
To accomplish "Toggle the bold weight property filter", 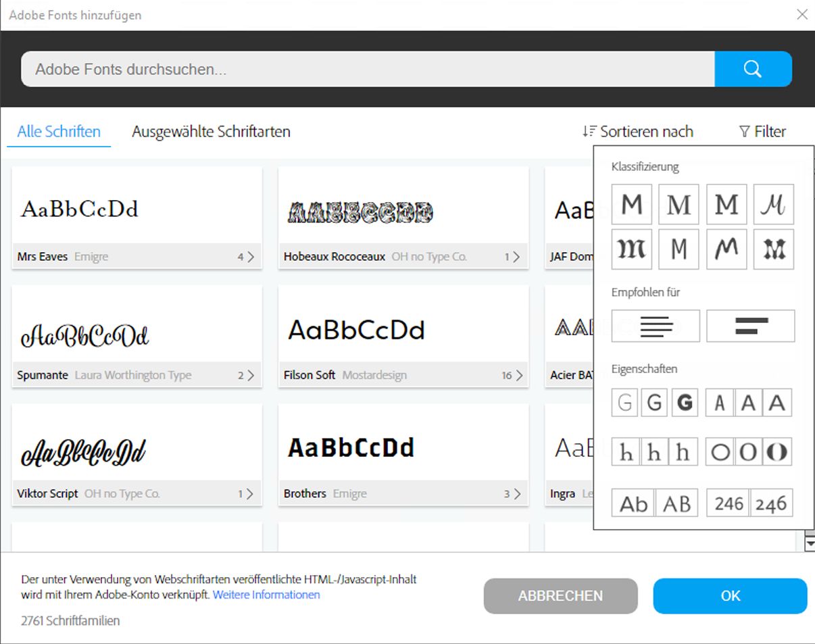I will click(x=685, y=403).
